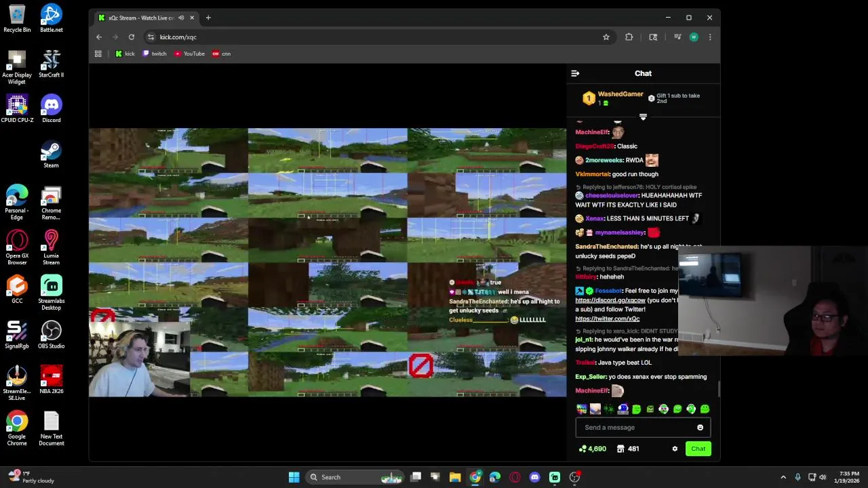The image size is (868, 488).
Task: Mute the tab via speaker icon
Action: pyautogui.click(x=181, y=18)
